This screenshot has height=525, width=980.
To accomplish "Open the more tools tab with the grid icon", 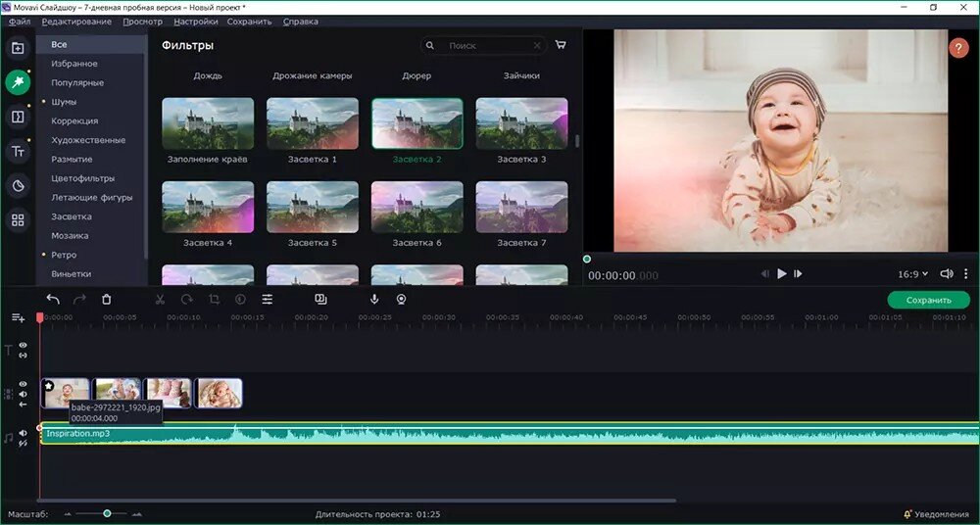I will [x=18, y=220].
